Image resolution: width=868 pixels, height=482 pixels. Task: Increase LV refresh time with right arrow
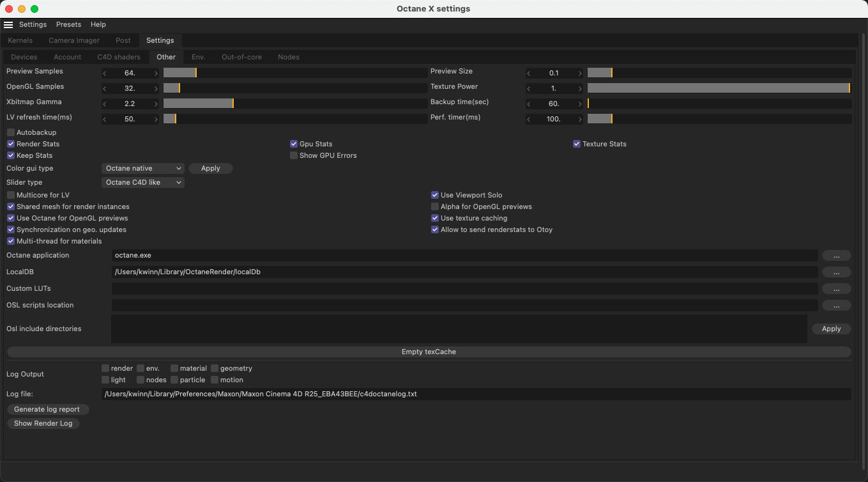pos(156,120)
